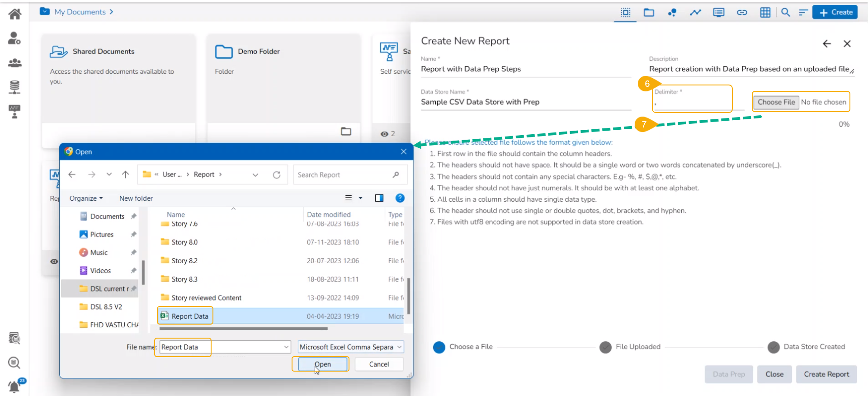Click the line chart icon in the top toolbar
Image resolution: width=868 pixels, height=396 pixels.
[x=695, y=13]
